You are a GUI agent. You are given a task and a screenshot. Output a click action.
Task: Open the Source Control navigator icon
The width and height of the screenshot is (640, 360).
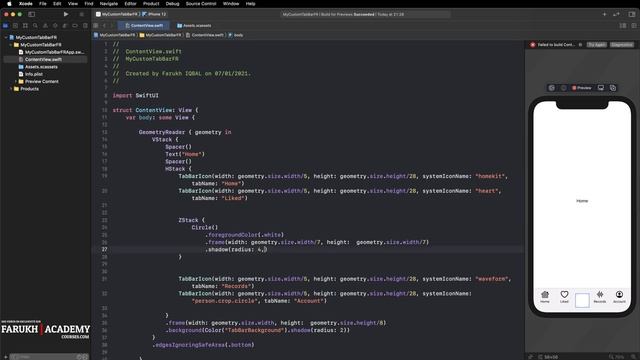(x=16, y=25)
